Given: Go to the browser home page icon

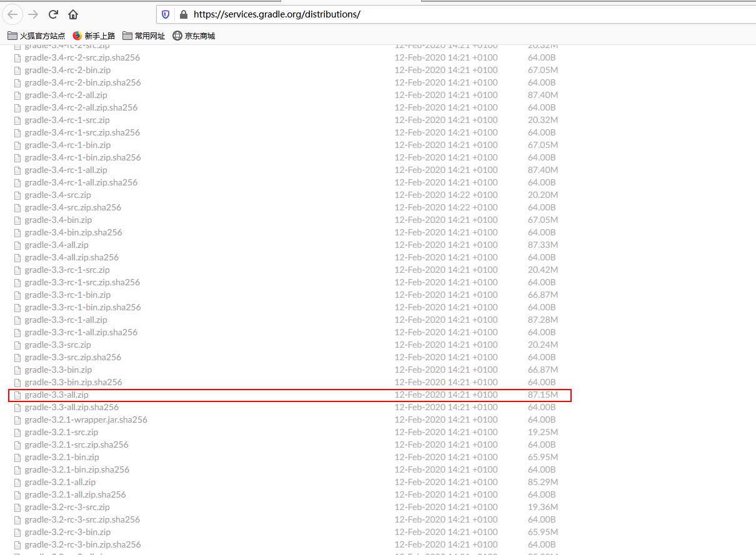Looking at the screenshot, I should pyautogui.click(x=73, y=14).
